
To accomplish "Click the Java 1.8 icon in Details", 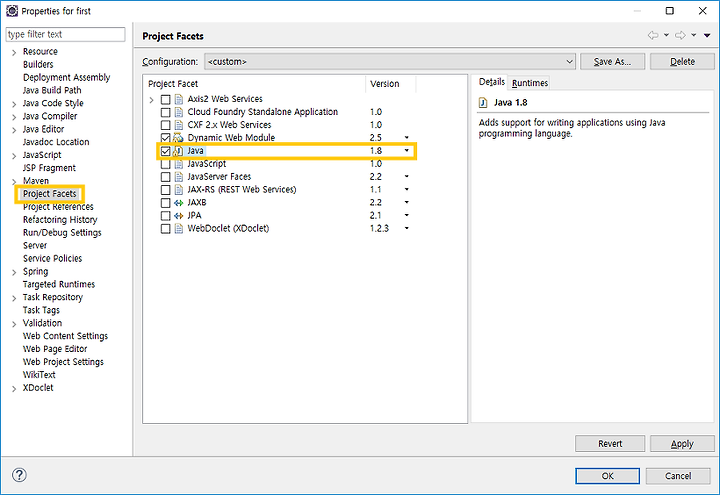I will point(483,102).
